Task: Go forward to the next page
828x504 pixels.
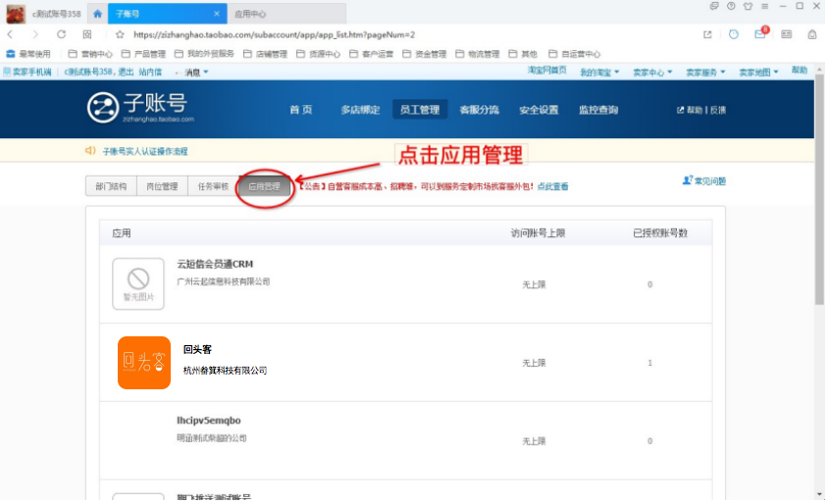Action: tap(35, 34)
